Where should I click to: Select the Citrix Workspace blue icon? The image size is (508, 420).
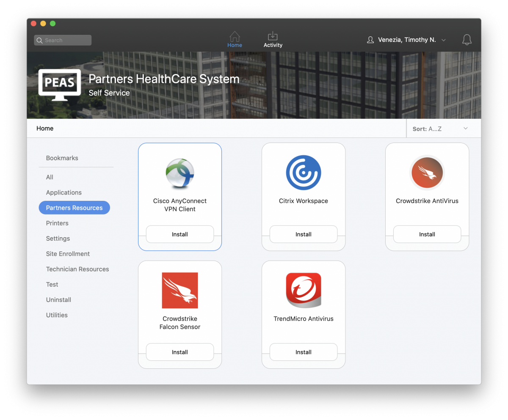click(x=304, y=173)
